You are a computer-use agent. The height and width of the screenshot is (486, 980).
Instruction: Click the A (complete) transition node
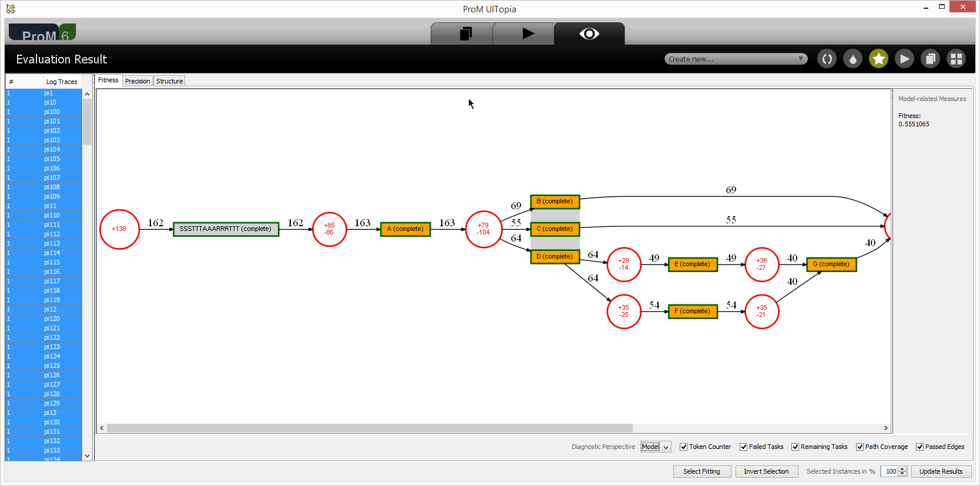[405, 229]
